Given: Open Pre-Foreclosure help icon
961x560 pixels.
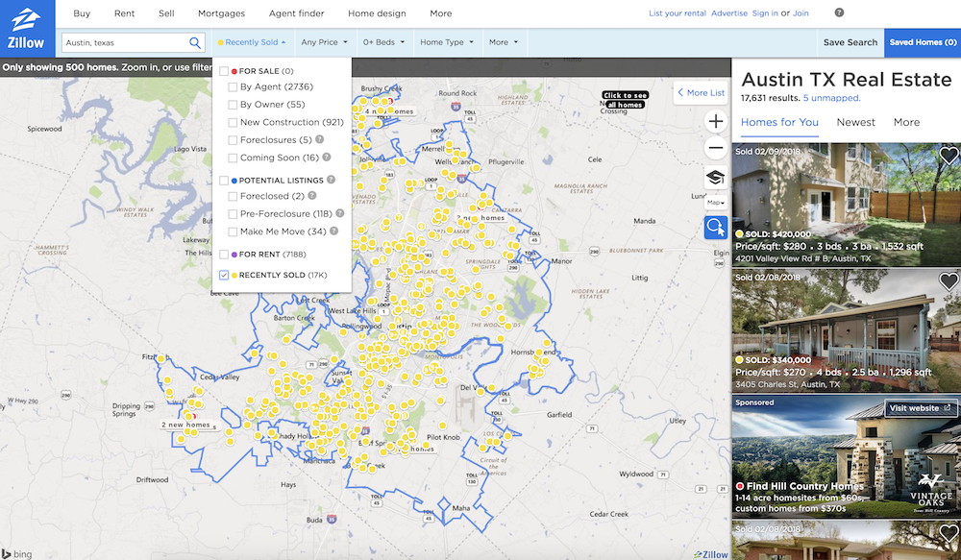Looking at the screenshot, I should tap(339, 214).
